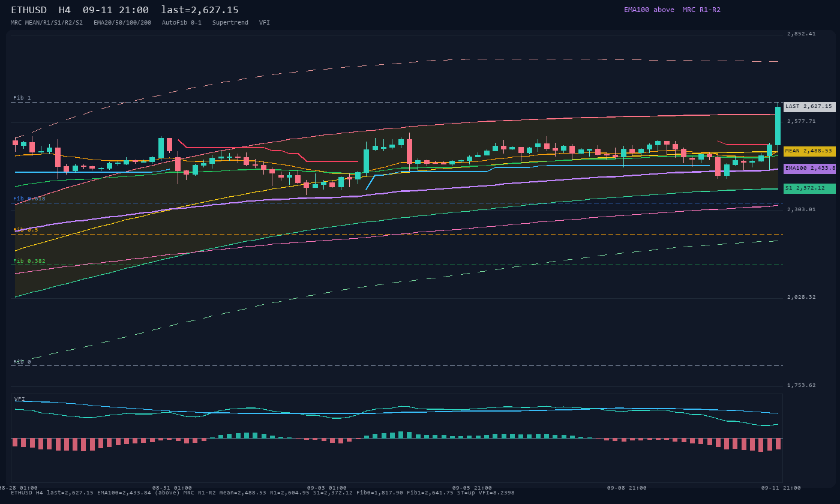The width and height of the screenshot is (840, 504).
Task: Click the 09-11 21:00 time axis label
Action: coord(781,488)
